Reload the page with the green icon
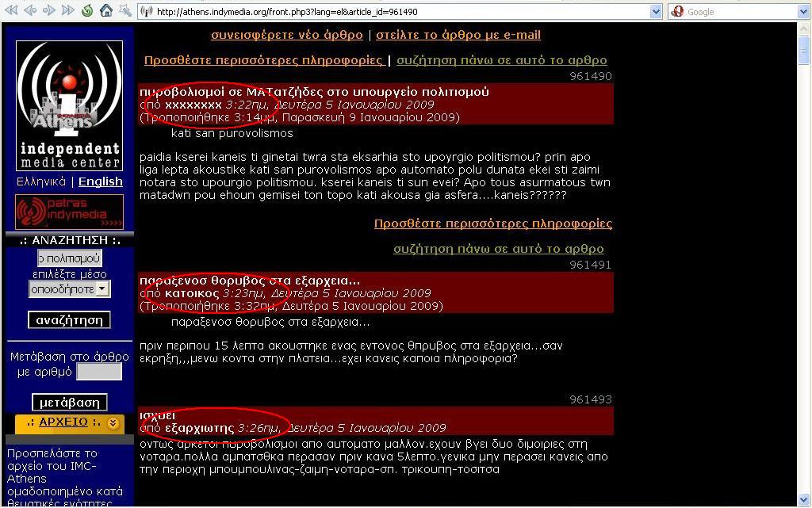The image size is (812, 508). [87, 11]
